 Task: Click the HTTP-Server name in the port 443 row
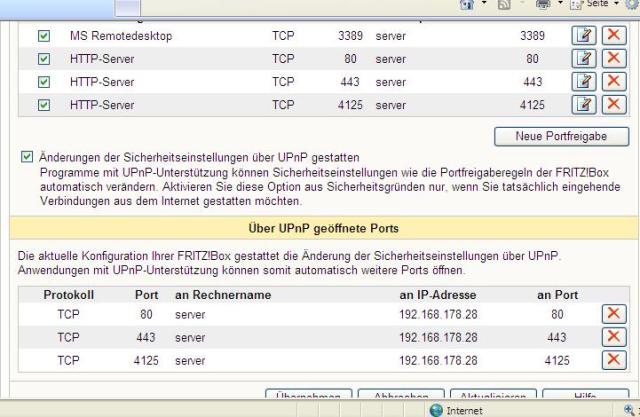pos(102,82)
